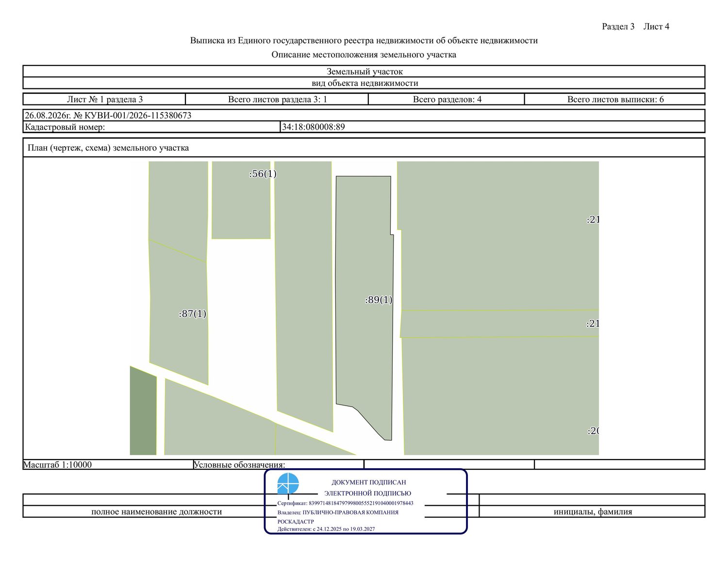The image size is (728, 563).
Task: Click 'Всего разделов: 4' cell
Action: click(x=447, y=99)
